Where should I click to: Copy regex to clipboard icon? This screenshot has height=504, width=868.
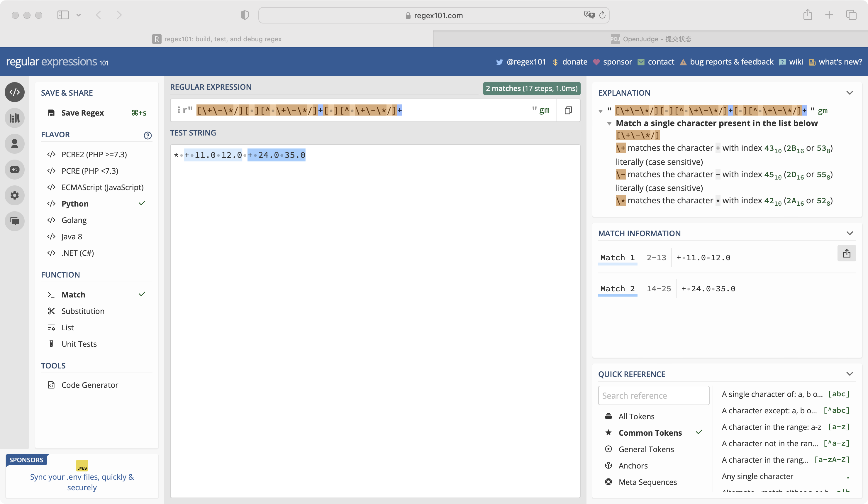click(x=568, y=110)
